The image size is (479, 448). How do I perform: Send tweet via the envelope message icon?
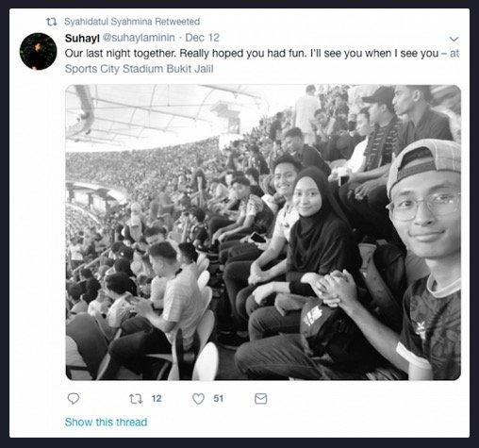[x=260, y=399]
